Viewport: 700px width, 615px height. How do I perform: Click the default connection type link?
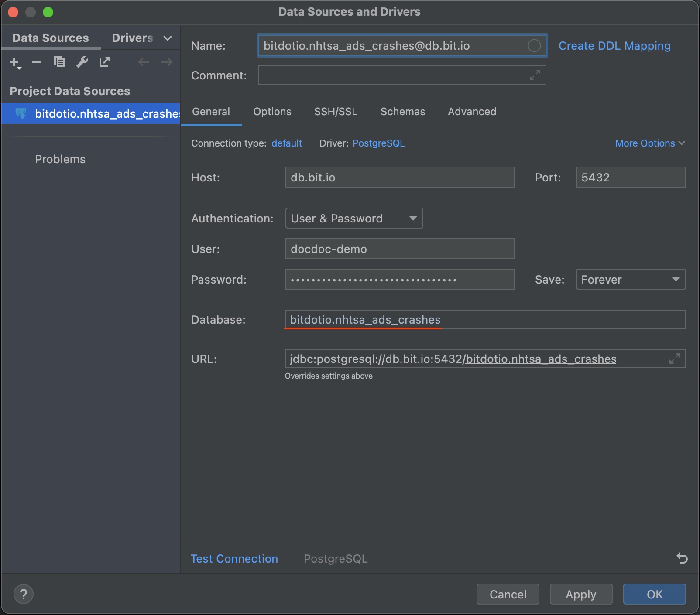[287, 143]
